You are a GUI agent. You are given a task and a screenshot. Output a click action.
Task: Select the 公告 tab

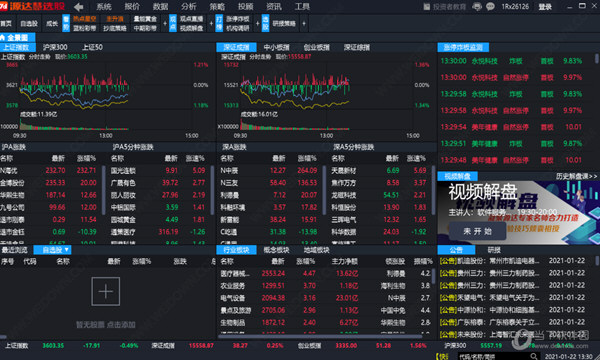point(456,250)
